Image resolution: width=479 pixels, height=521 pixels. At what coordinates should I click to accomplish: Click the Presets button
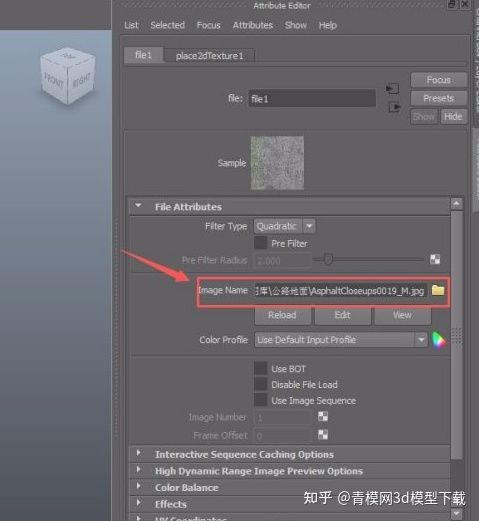pyautogui.click(x=438, y=98)
